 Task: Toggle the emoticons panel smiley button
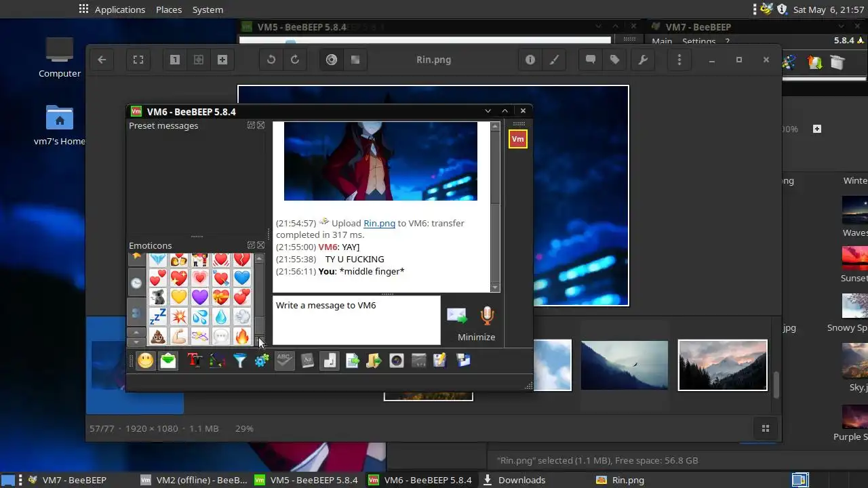click(x=145, y=361)
